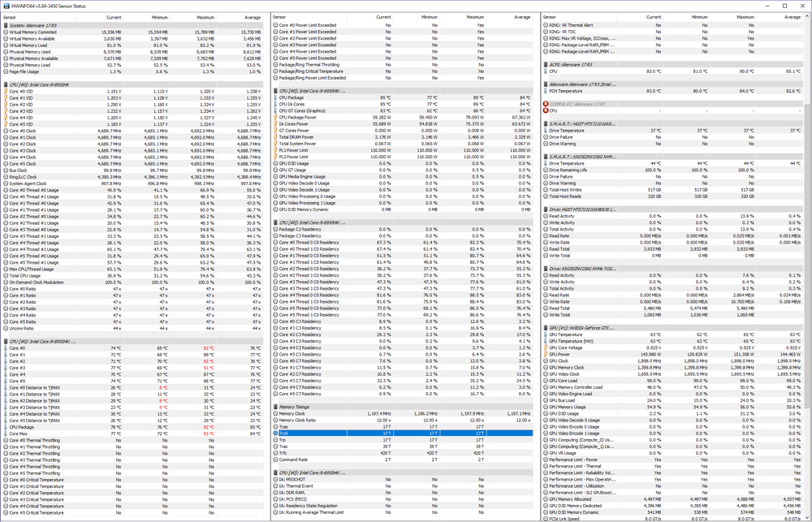Click the Total DRAM Power bolt icon
The image size is (812, 522).
[275, 136]
